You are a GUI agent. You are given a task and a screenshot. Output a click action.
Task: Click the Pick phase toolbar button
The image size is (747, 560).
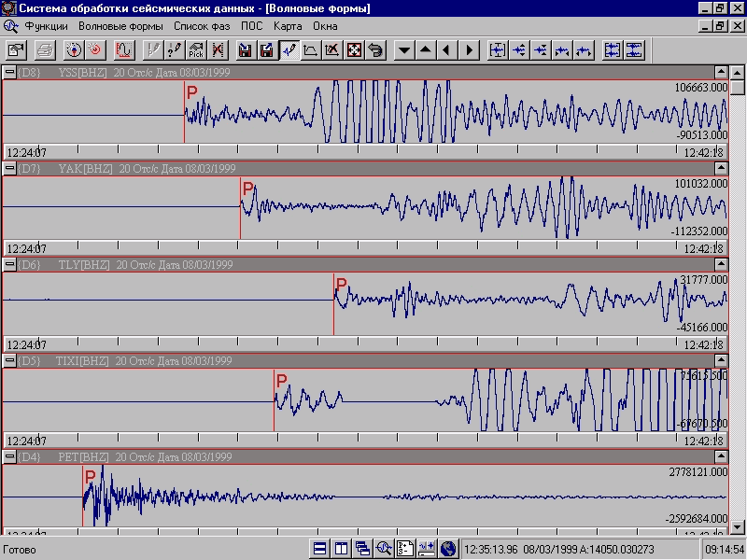point(195,49)
